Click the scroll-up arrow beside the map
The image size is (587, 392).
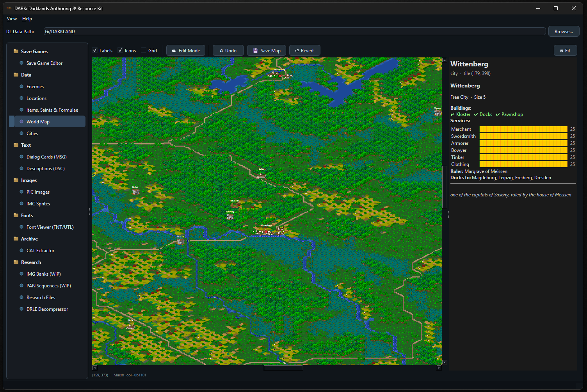click(x=444, y=60)
